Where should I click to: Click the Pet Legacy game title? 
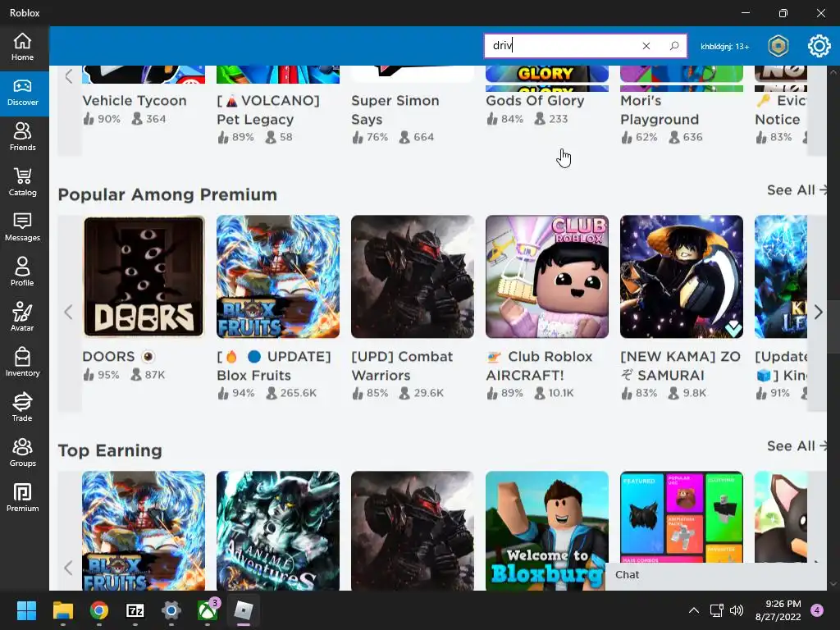tap(268, 110)
